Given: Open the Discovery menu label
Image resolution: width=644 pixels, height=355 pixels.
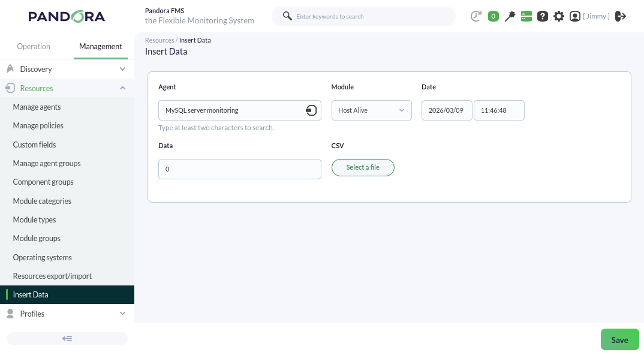Looking at the screenshot, I should 36,69.
